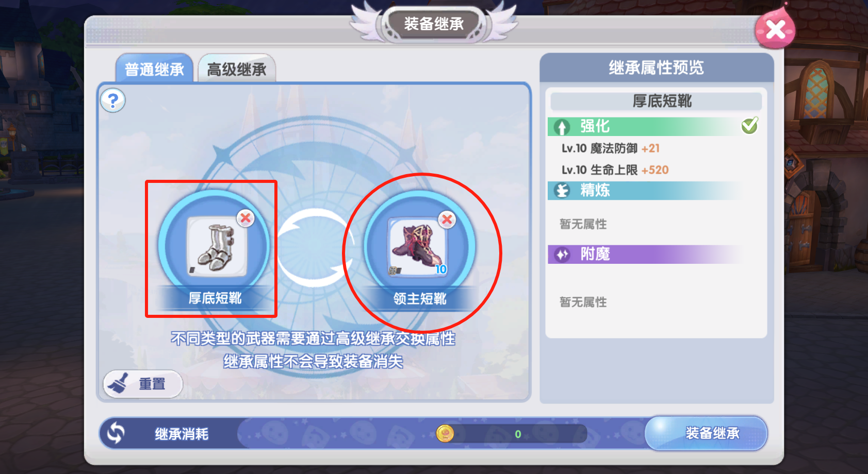Click the gold coin cost icon
The width and height of the screenshot is (868, 474).
click(445, 433)
